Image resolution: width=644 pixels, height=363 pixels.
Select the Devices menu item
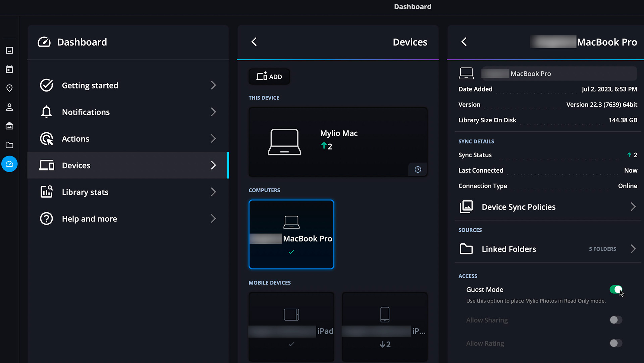[128, 165]
